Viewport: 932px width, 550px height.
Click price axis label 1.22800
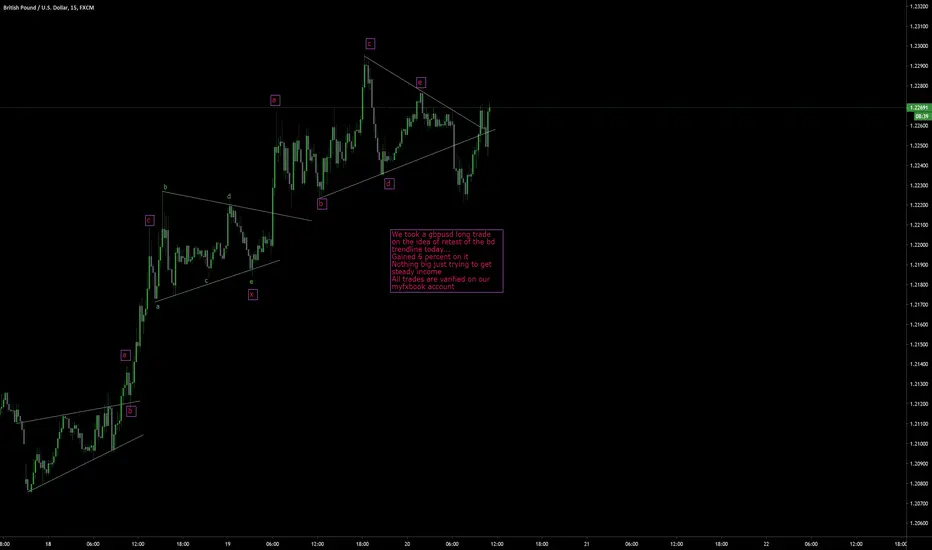919,86
